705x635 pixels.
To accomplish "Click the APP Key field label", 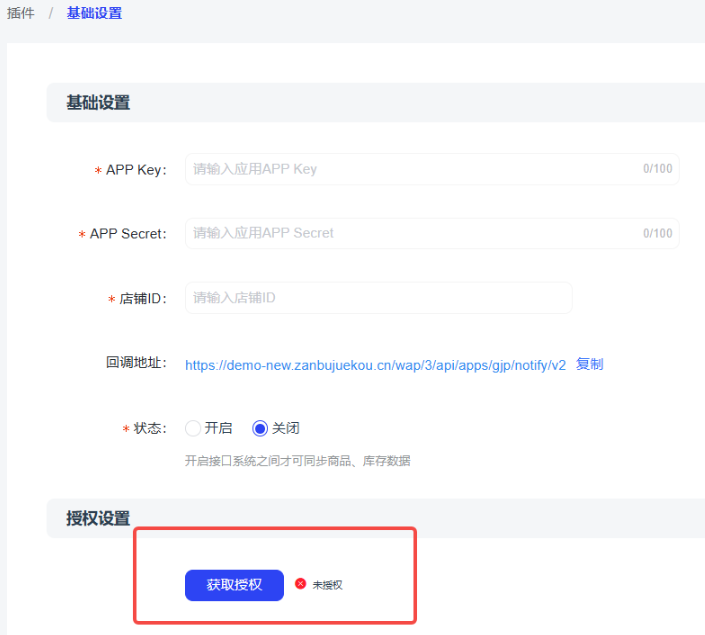I will (x=136, y=170).
